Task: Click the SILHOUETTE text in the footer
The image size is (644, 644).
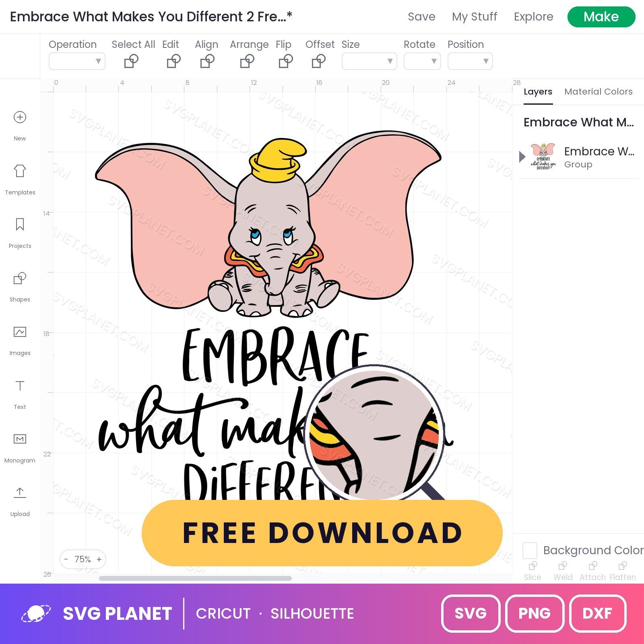Action: tap(312, 613)
